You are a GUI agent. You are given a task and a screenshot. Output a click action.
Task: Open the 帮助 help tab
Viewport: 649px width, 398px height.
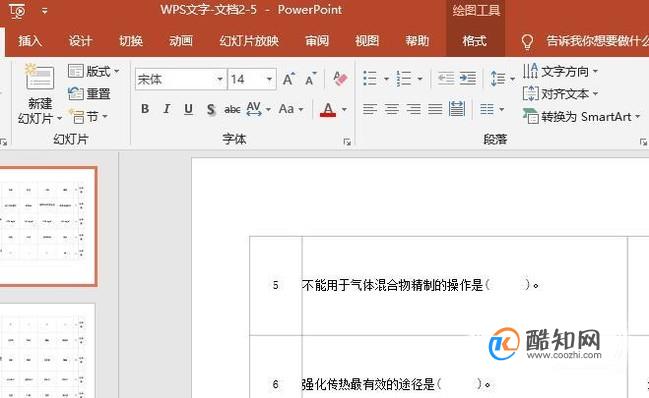point(417,41)
